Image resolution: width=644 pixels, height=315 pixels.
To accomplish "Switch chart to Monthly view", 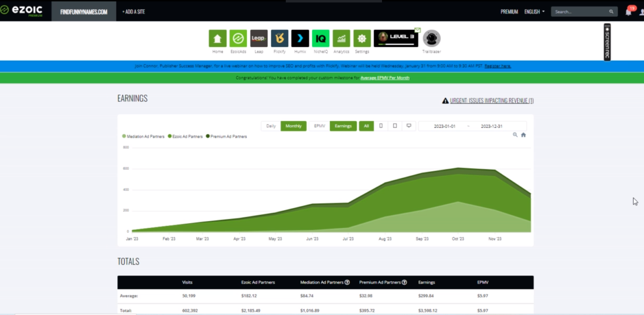I will [293, 126].
